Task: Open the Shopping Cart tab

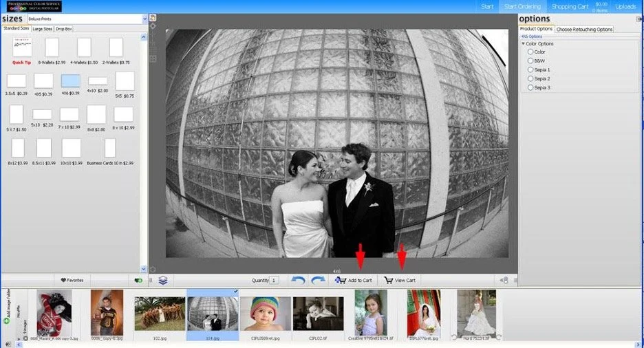Action: click(x=570, y=7)
